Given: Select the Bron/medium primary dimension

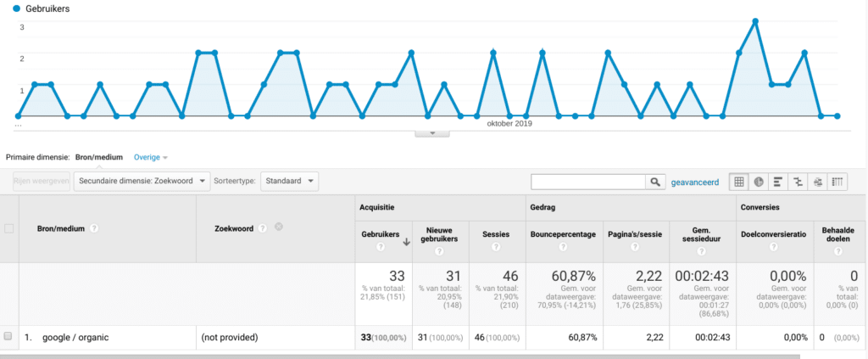Looking at the screenshot, I should tap(98, 157).
